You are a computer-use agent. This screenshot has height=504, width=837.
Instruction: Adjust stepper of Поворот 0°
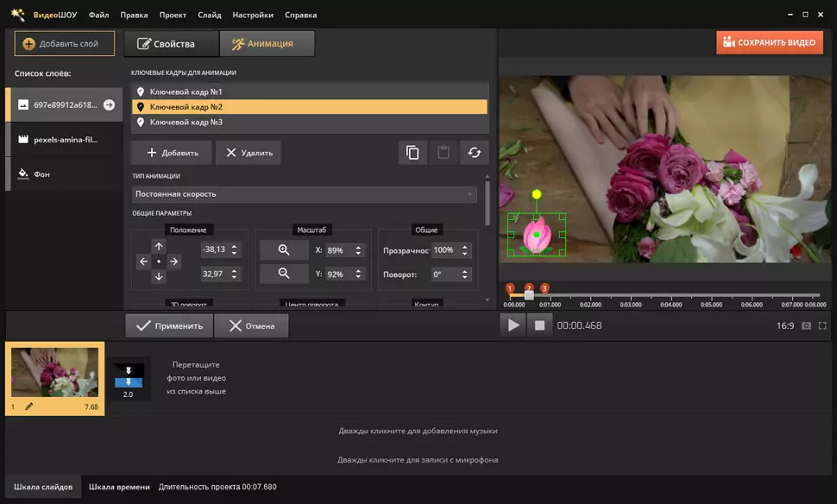click(465, 274)
